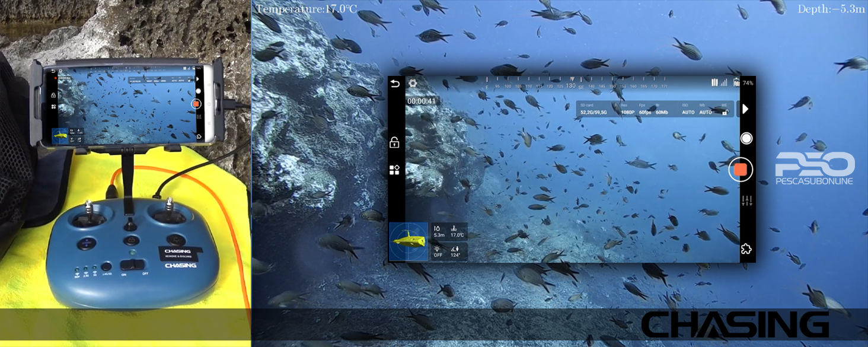Open the Wb AUTO white balance setting
The width and height of the screenshot is (868, 347).
(x=705, y=109)
